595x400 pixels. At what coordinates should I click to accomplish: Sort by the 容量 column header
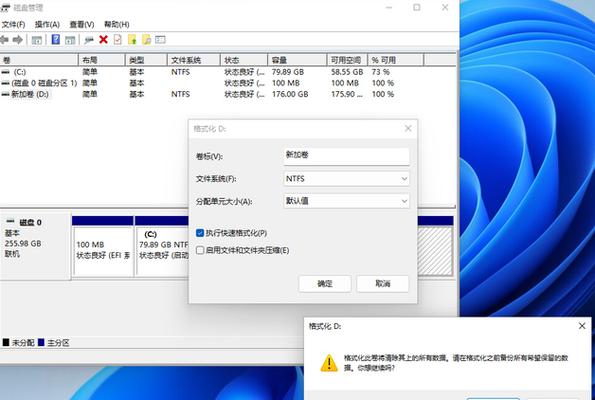297,60
